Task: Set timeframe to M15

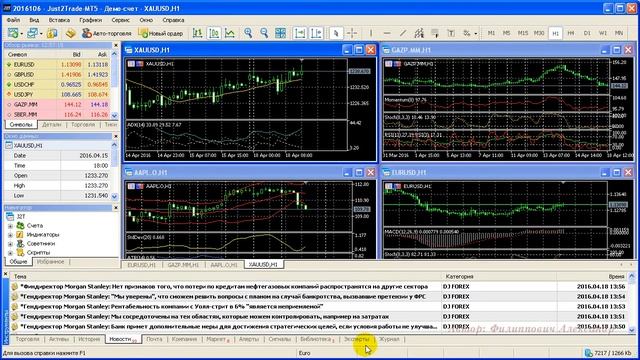Action: click(523, 33)
